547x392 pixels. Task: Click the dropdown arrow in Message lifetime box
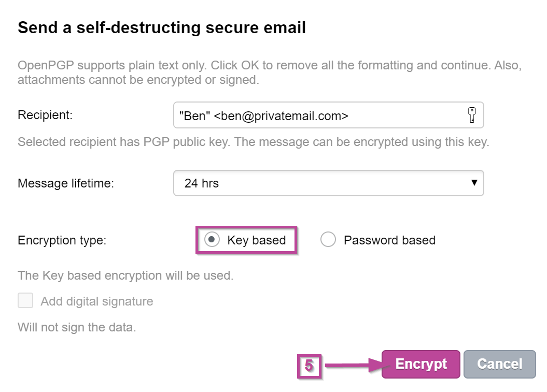coord(473,183)
